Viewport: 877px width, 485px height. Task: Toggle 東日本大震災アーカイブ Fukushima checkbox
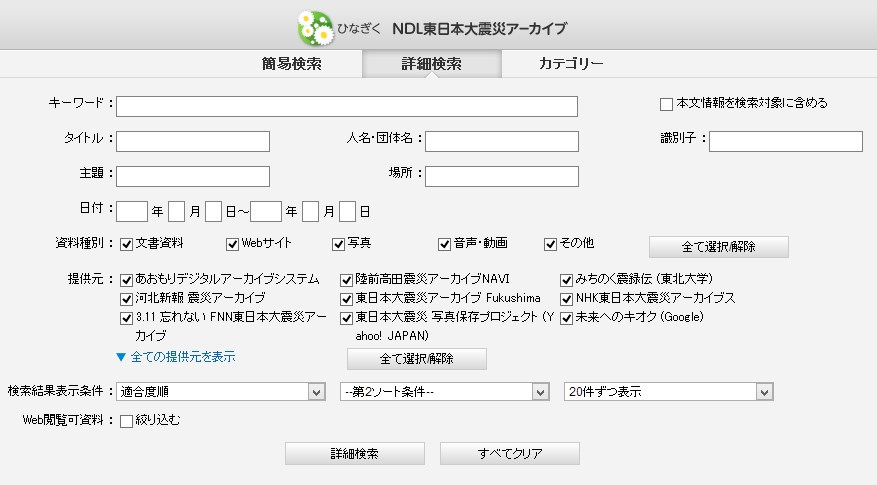(x=346, y=299)
